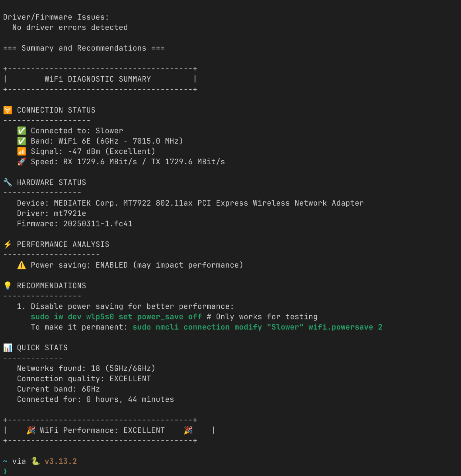This screenshot has height=476, width=461.
Task: Click the left party popper emoji
Action: point(31,430)
